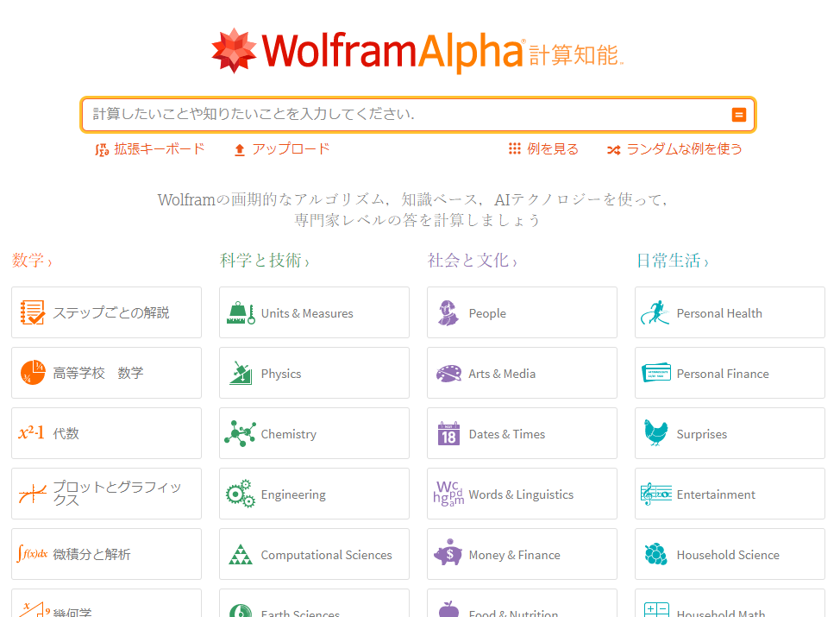
Task: Open the 拡張キーボード extended keyboard
Action: click(150, 149)
